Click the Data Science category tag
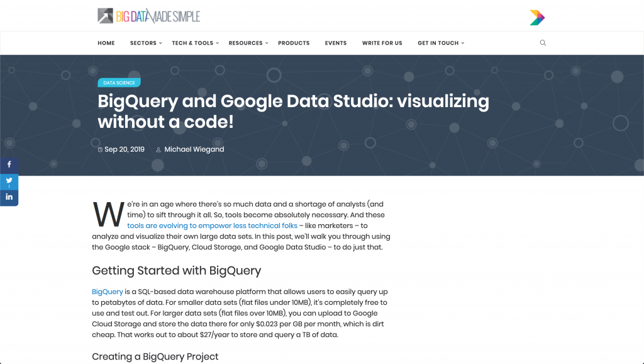644x364 pixels. [x=119, y=82]
